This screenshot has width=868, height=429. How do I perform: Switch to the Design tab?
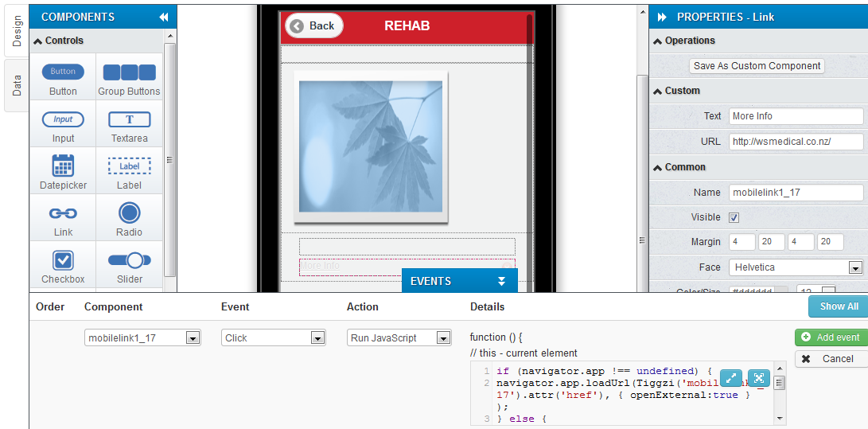[x=17, y=30]
